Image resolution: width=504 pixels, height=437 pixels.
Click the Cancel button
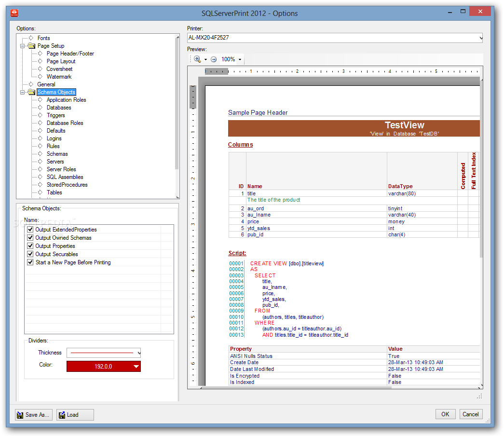(471, 414)
